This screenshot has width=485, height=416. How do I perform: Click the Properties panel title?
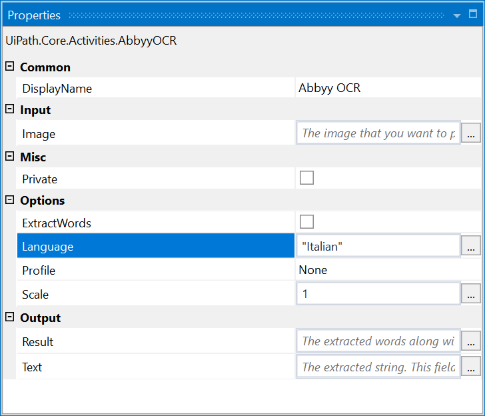[x=34, y=15]
